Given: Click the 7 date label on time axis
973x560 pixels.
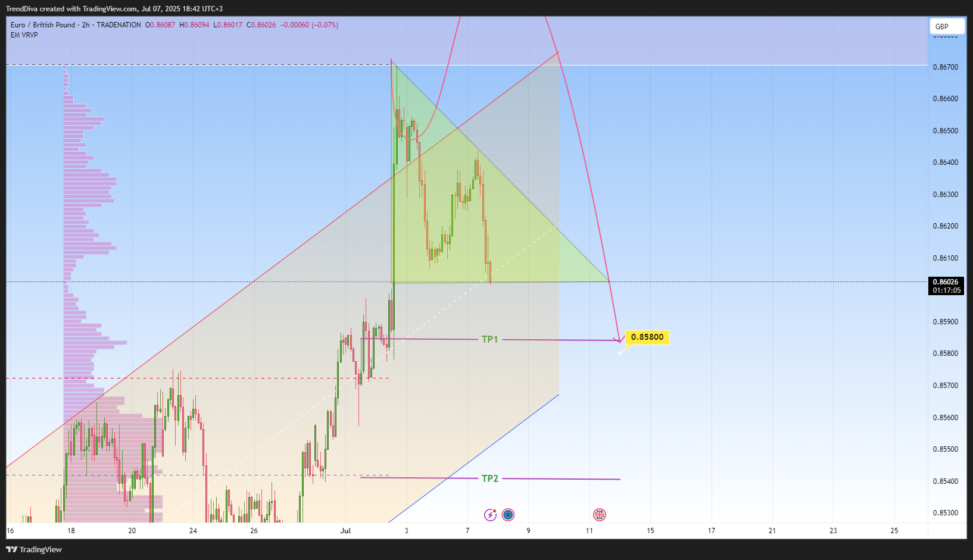Looking at the screenshot, I should point(467,531).
